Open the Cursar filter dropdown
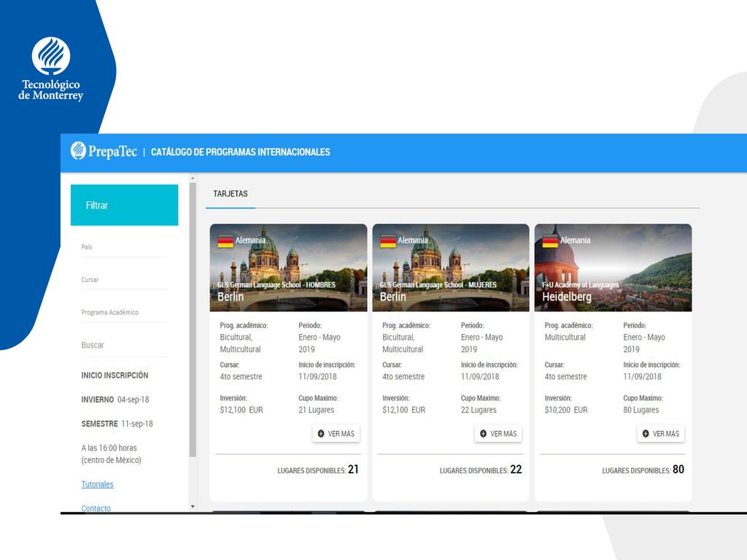This screenshot has height=560, width=747. [124, 280]
